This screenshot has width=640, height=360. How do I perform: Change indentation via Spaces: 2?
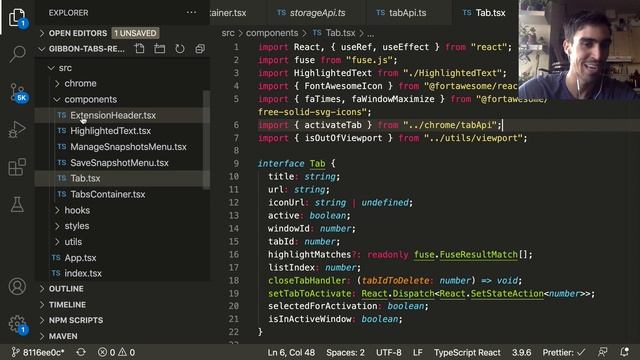[x=345, y=352]
